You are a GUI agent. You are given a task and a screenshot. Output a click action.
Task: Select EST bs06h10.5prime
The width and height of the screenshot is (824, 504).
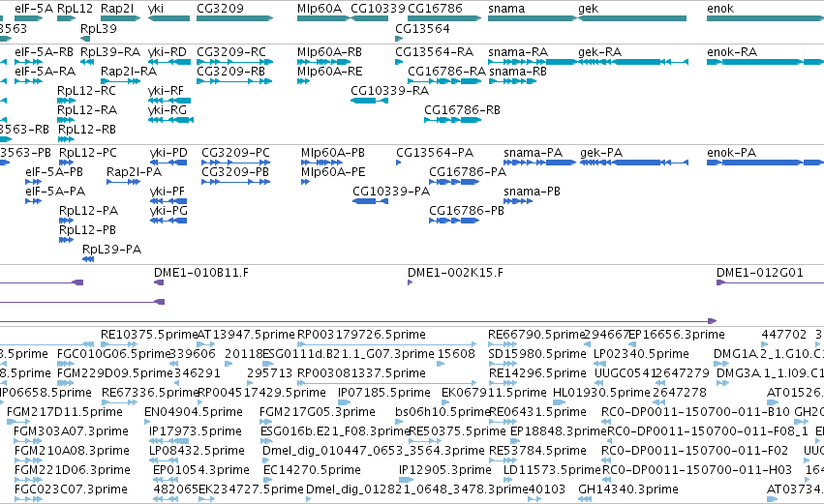442,413
